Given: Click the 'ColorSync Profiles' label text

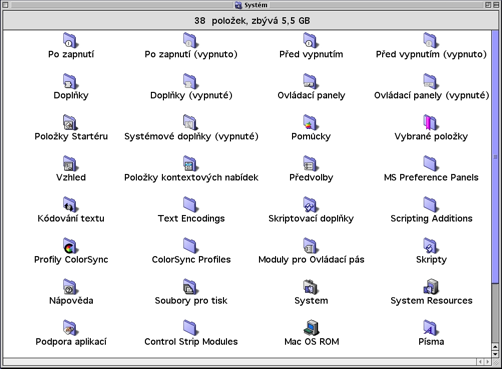Looking at the screenshot, I should [x=191, y=260].
